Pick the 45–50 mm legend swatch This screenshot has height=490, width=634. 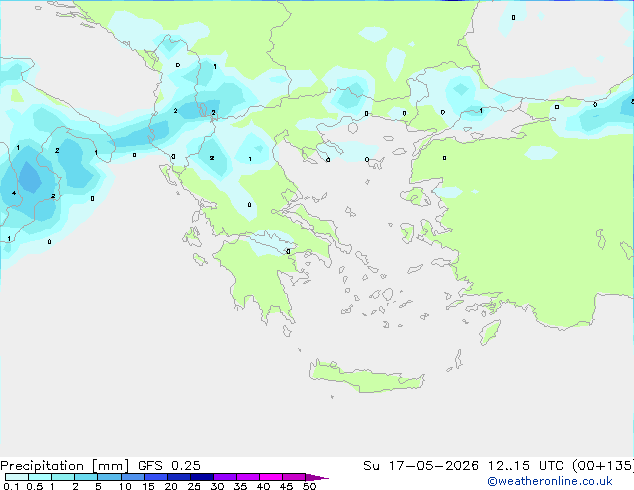click(x=294, y=477)
